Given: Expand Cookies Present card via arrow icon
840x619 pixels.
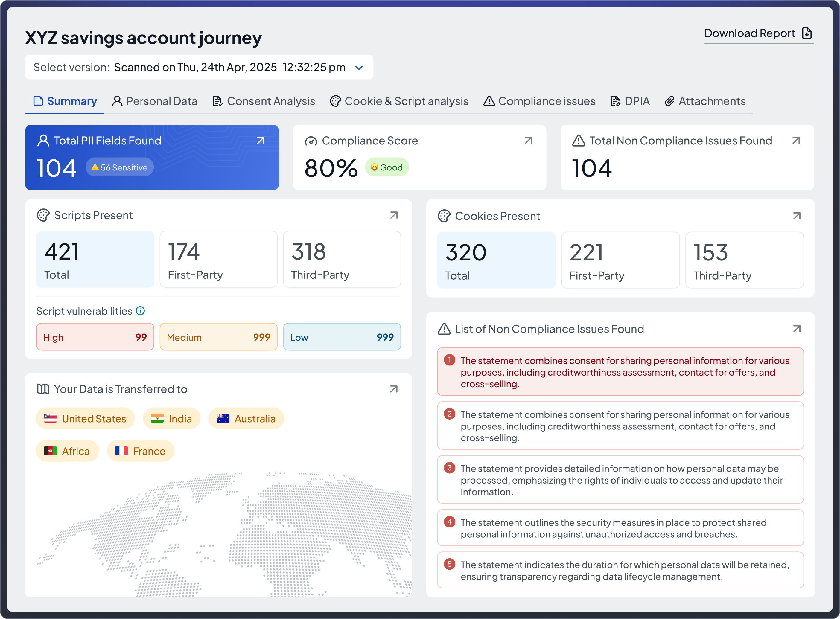Looking at the screenshot, I should (797, 216).
